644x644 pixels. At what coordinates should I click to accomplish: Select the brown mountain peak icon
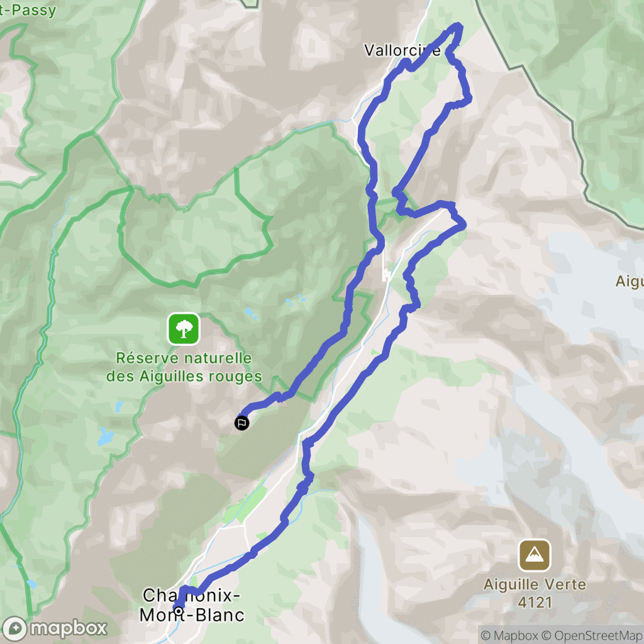pos(535,555)
